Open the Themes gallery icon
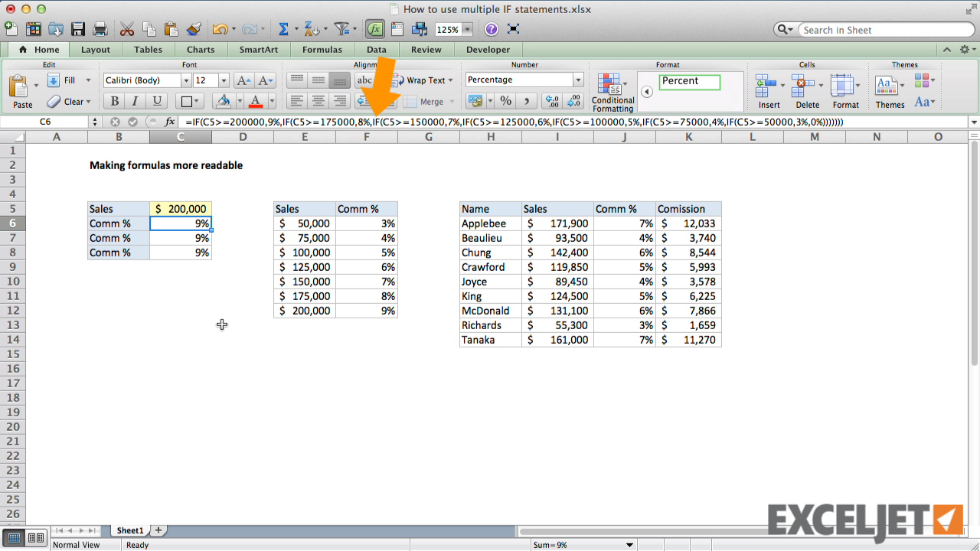This screenshot has height=551, width=980. click(x=886, y=86)
